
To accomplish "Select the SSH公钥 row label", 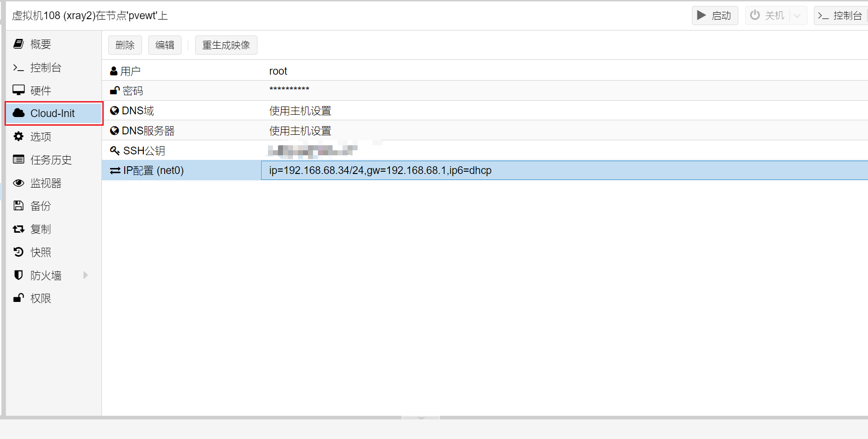I will (144, 151).
